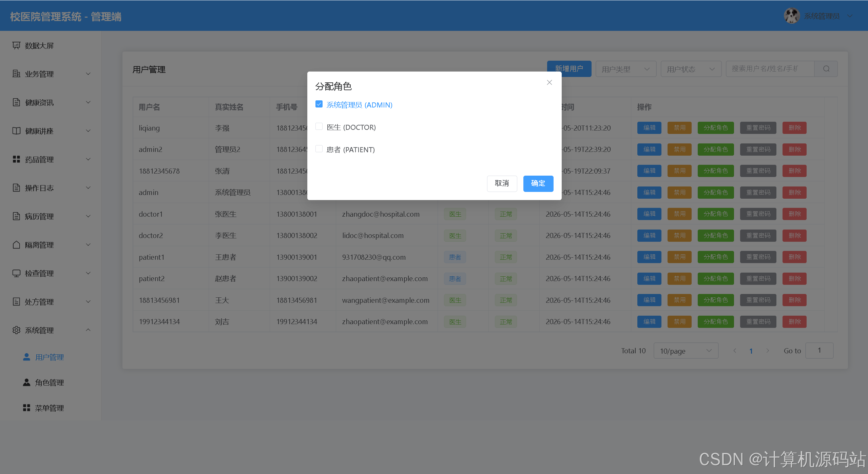Click the 处方管理 list icon
The width and height of the screenshot is (868, 474).
coord(16,301)
